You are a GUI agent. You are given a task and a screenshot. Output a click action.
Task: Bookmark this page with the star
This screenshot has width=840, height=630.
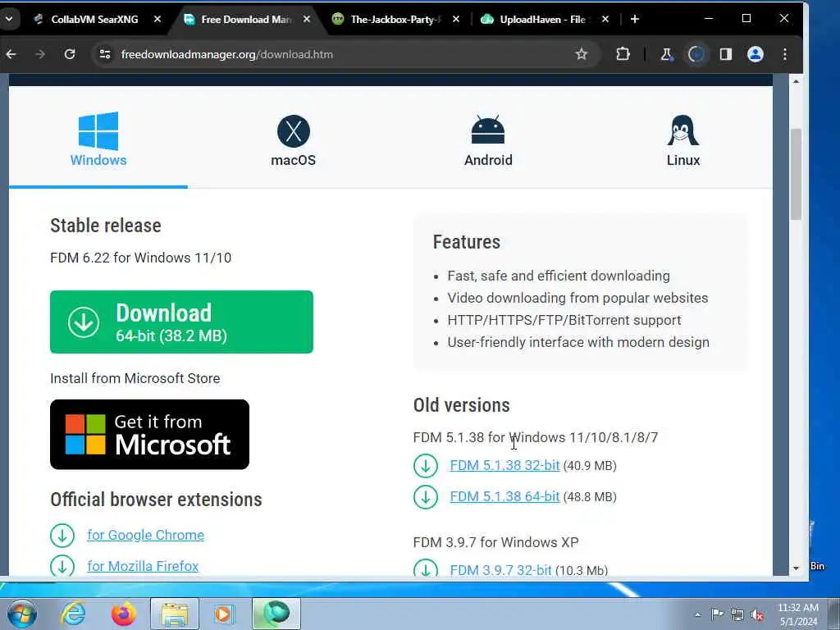pos(582,54)
